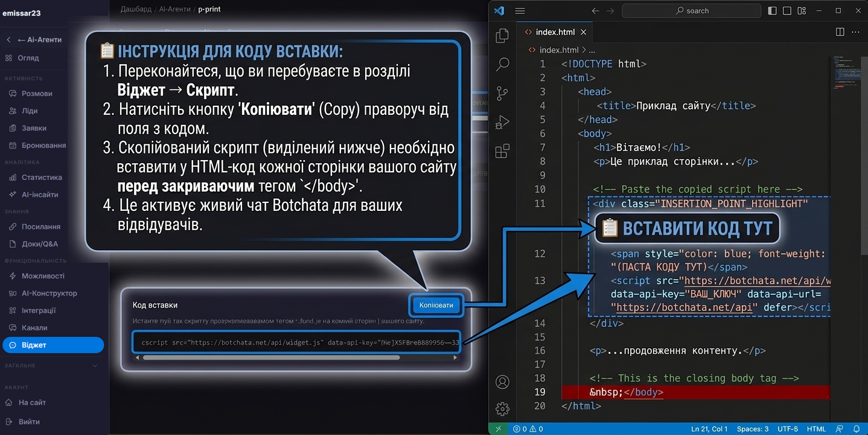Image resolution: width=868 pixels, height=435 pixels.
Task: Click the UTF encoding status bar entry
Action: [x=788, y=429]
